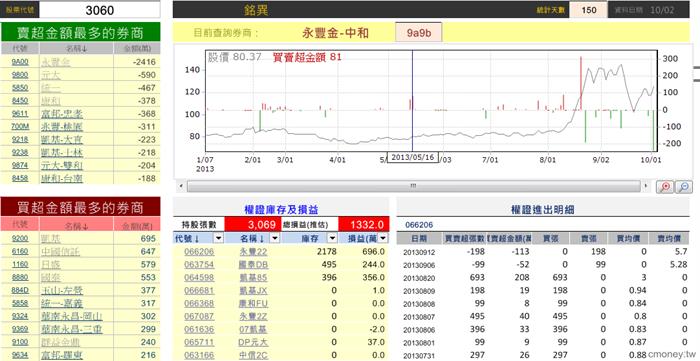Image resolution: width=700 pixels, height=361 pixels.
Task: Click the statistics days field showing 150
Action: click(588, 10)
